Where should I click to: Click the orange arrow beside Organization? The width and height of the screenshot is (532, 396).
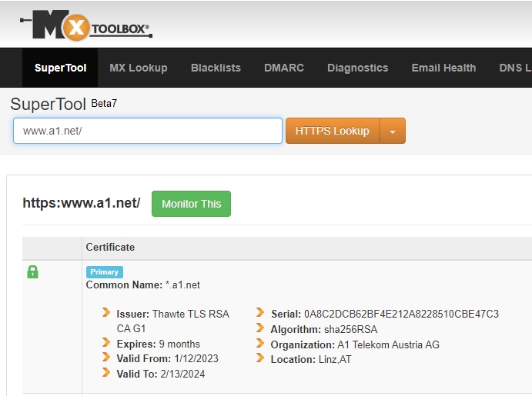coord(260,343)
